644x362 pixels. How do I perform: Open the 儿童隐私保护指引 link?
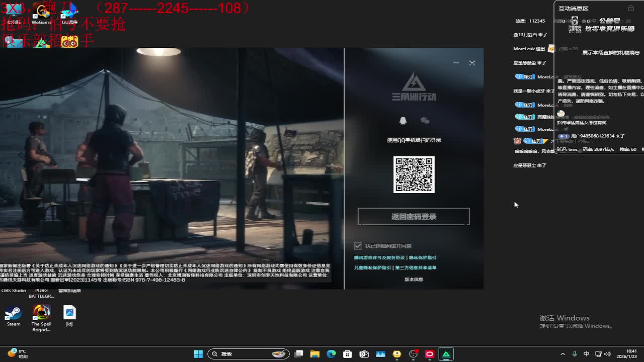[372, 267]
